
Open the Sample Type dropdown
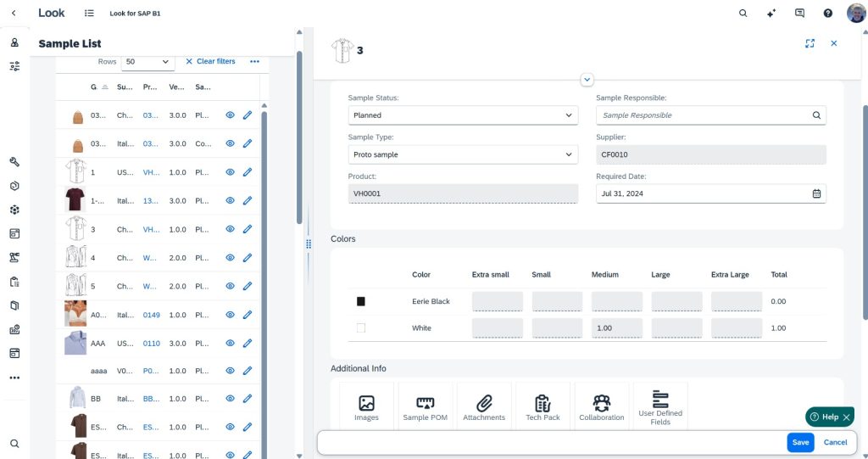click(x=463, y=155)
